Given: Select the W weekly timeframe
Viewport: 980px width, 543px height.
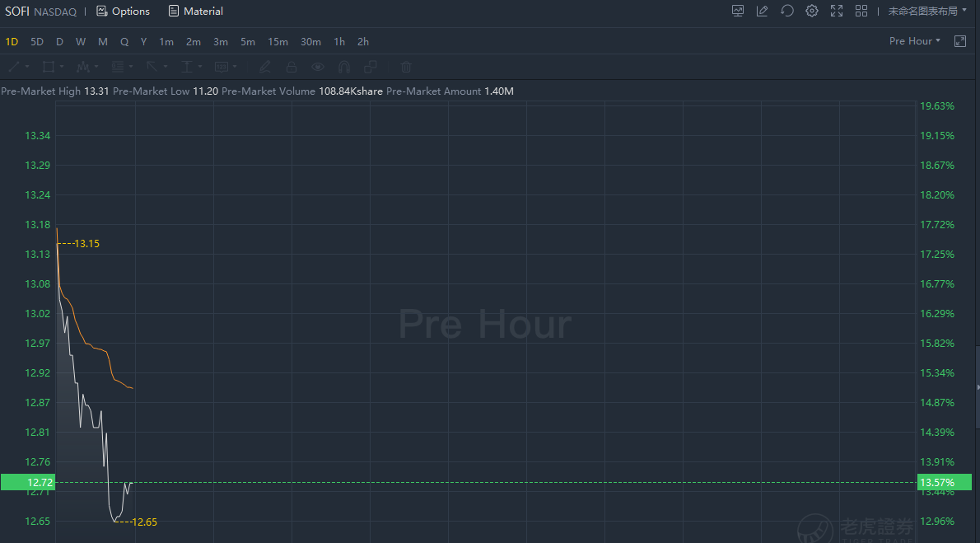Looking at the screenshot, I should (x=81, y=42).
